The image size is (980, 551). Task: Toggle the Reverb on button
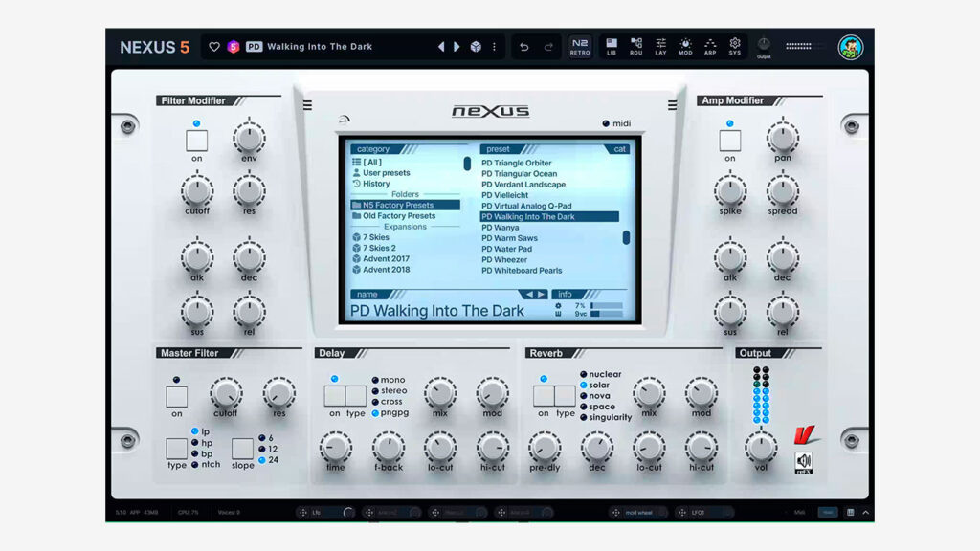544,396
